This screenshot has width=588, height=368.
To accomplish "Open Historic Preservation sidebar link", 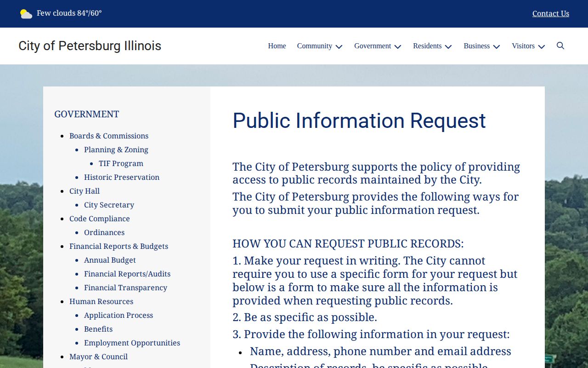I will (x=122, y=178).
